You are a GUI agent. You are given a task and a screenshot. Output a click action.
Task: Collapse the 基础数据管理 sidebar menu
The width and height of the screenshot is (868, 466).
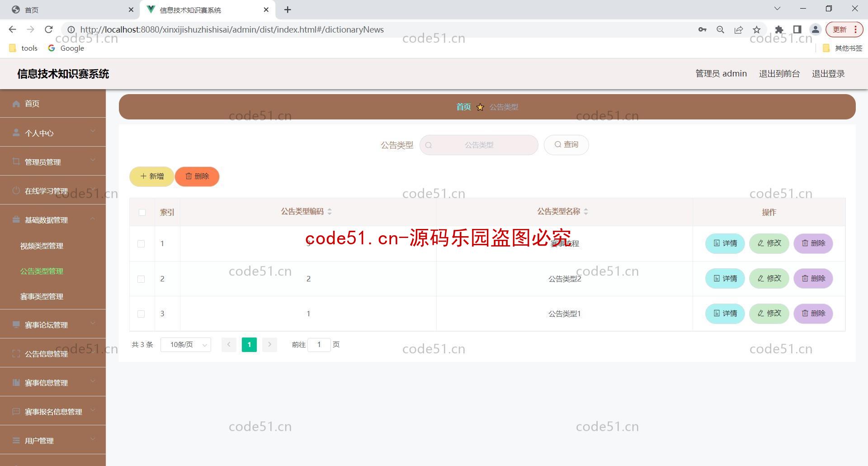[x=53, y=219]
